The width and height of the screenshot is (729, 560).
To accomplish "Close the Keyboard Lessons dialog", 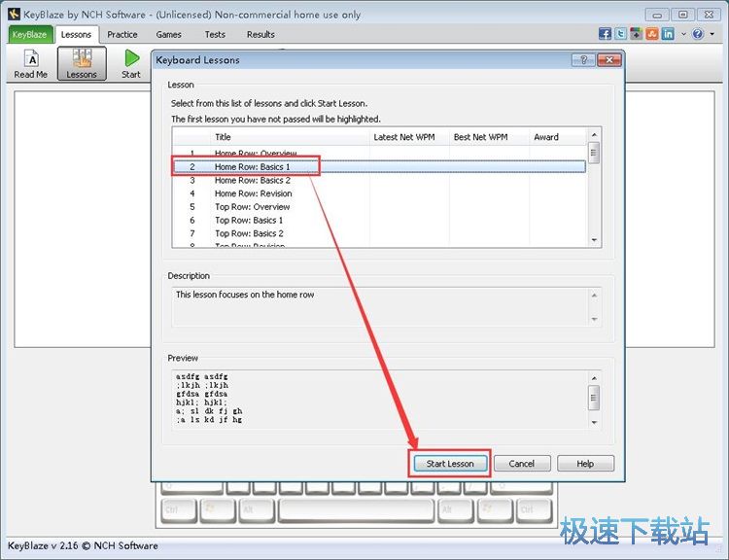I will (609, 60).
